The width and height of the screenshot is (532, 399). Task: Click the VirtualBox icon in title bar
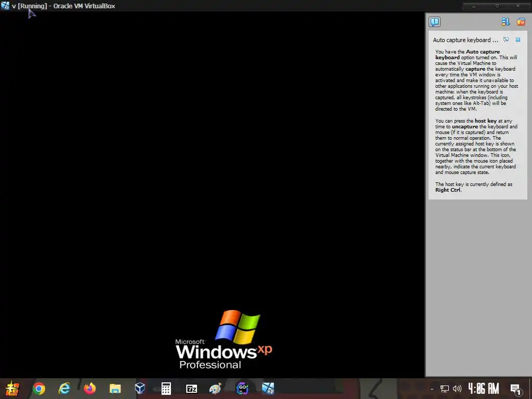pos(5,6)
